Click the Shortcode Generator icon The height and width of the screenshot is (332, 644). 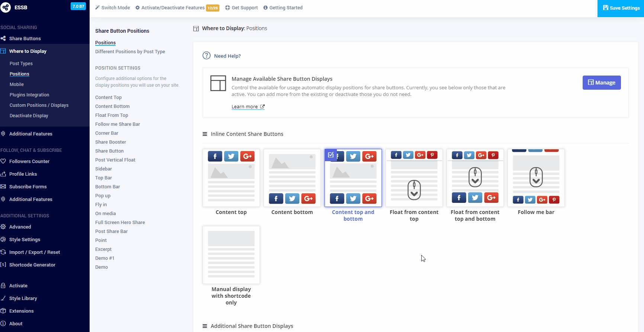(x=3, y=265)
